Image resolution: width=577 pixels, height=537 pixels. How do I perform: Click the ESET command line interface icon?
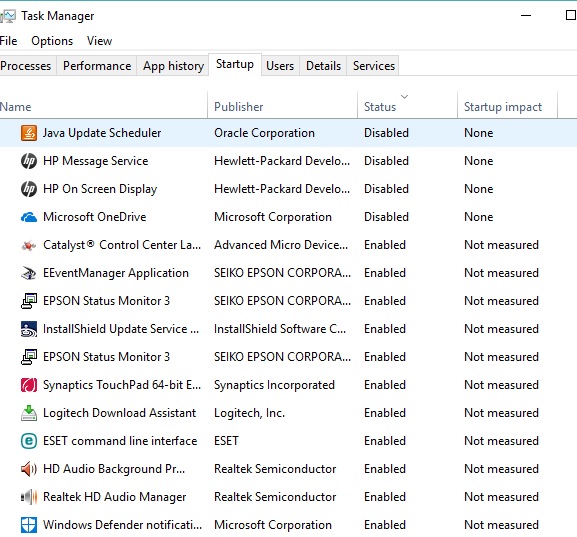[x=29, y=441]
